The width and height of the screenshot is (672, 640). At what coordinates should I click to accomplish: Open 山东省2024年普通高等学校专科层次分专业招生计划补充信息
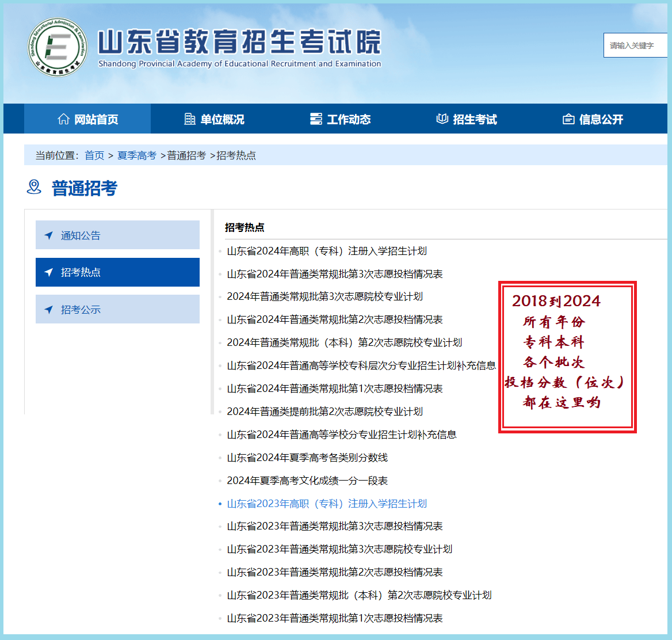(361, 365)
